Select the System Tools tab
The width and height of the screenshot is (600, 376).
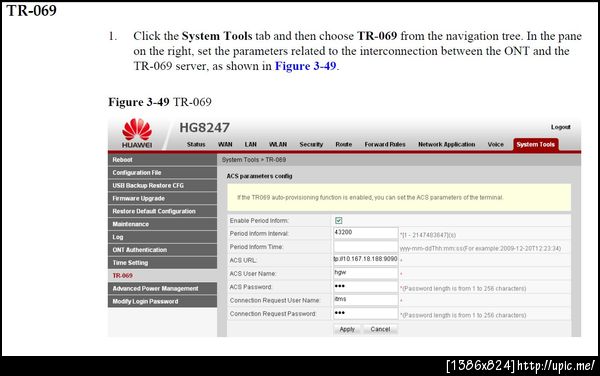coord(535,144)
